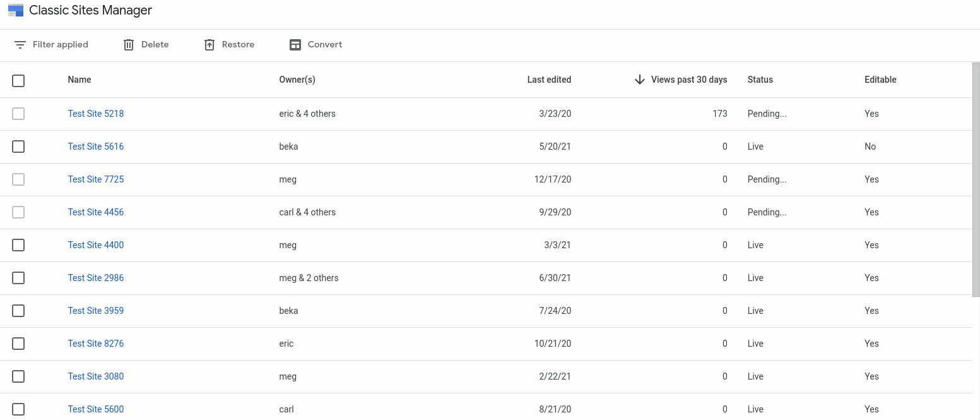Viewport: 980px width, 420px height.
Task: Click the date 3/23/20
Action: [555, 114]
